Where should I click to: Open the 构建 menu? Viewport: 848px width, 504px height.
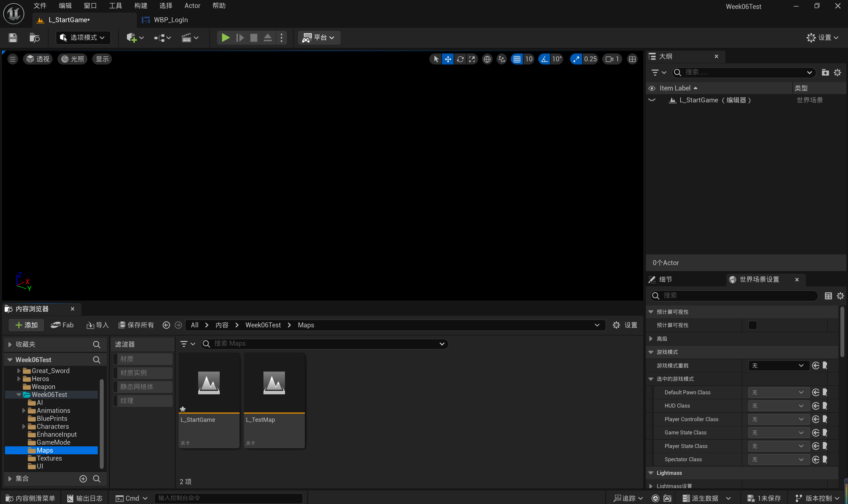(x=140, y=6)
